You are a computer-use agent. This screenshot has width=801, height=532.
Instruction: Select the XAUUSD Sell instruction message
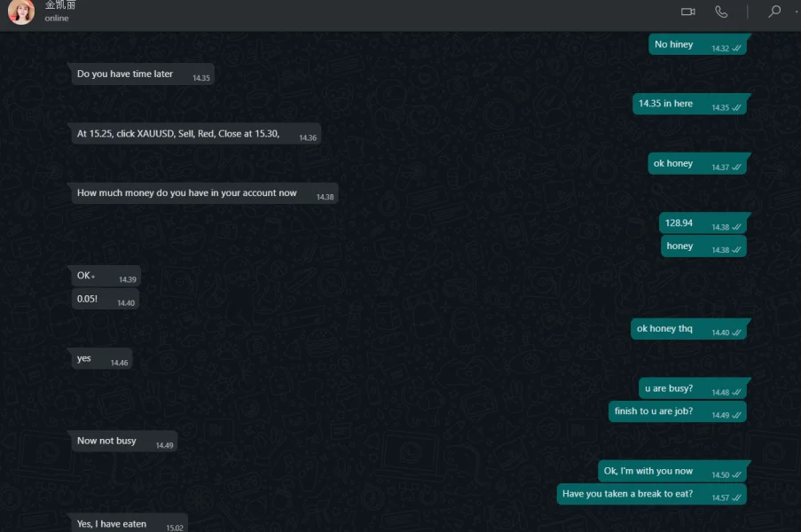[x=194, y=134]
